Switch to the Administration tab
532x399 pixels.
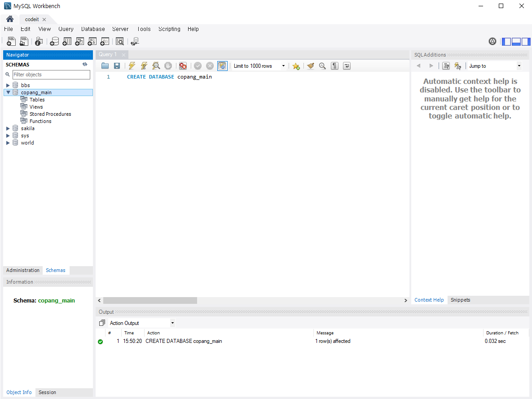pos(23,270)
